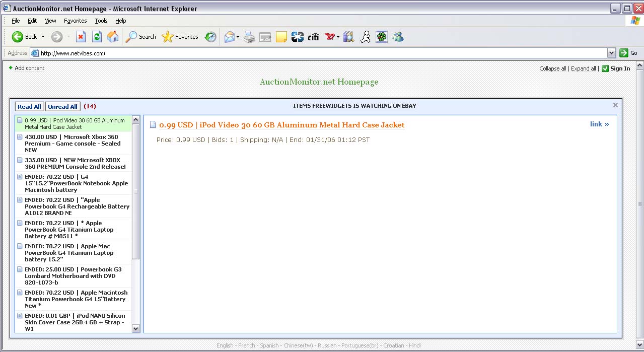Screen dimensions: 644x352
Task: Click the Citi toolbar icon
Action: [x=314, y=37]
